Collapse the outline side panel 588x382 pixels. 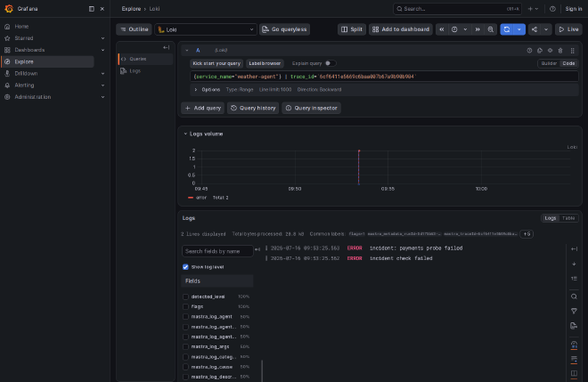click(166, 47)
